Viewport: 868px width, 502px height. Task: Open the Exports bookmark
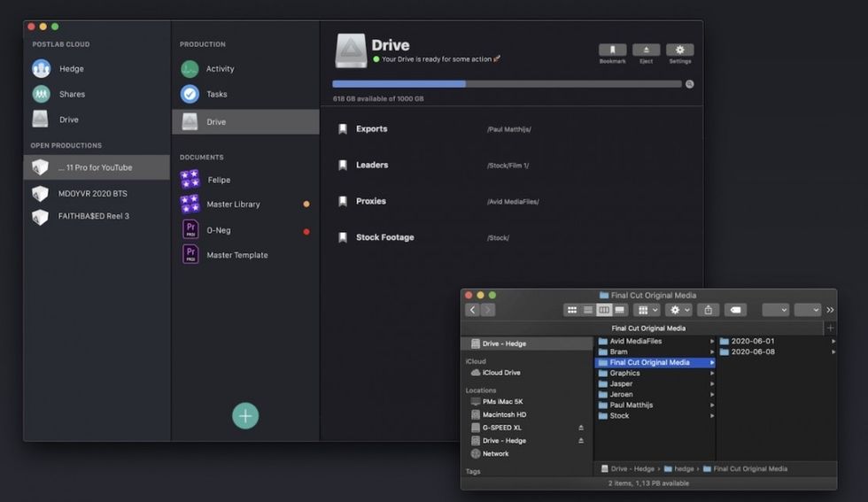(x=371, y=129)
